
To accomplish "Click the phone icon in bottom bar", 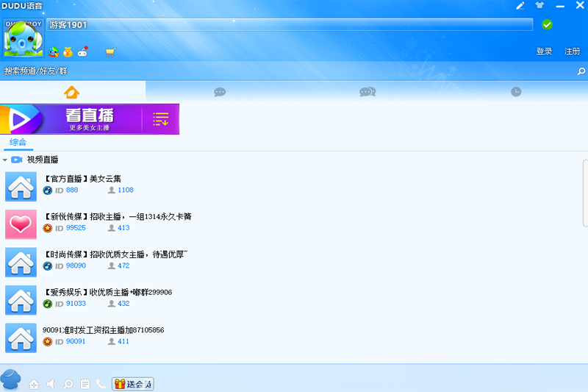I will tap(100, 384).
